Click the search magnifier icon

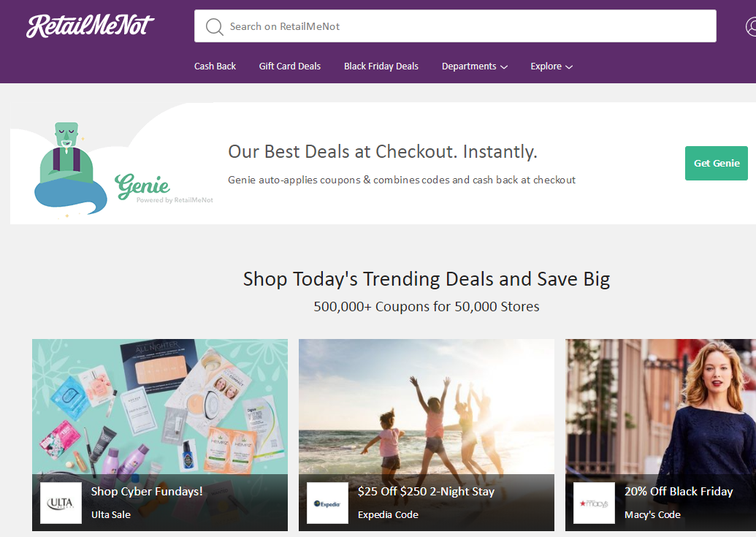point(214,26)
